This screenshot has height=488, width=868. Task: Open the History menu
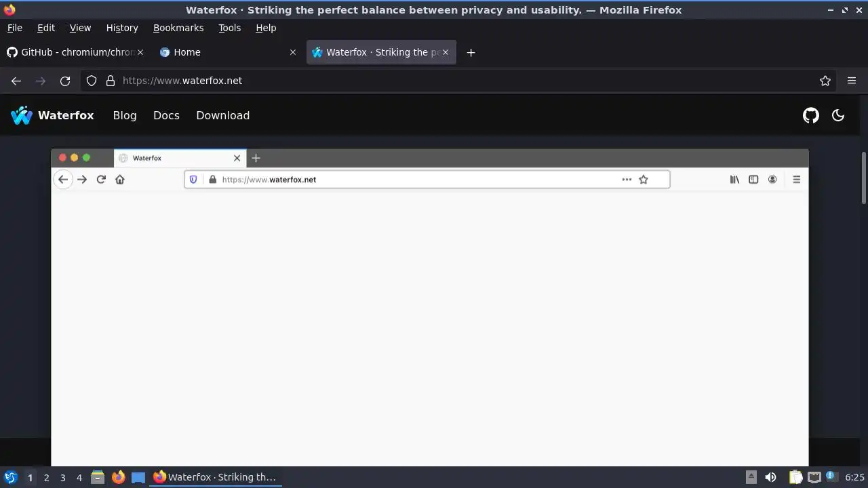[x=122, y=28]
